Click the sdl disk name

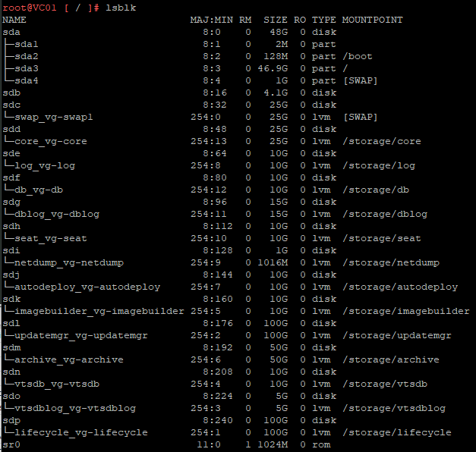[x=11, y=323]
